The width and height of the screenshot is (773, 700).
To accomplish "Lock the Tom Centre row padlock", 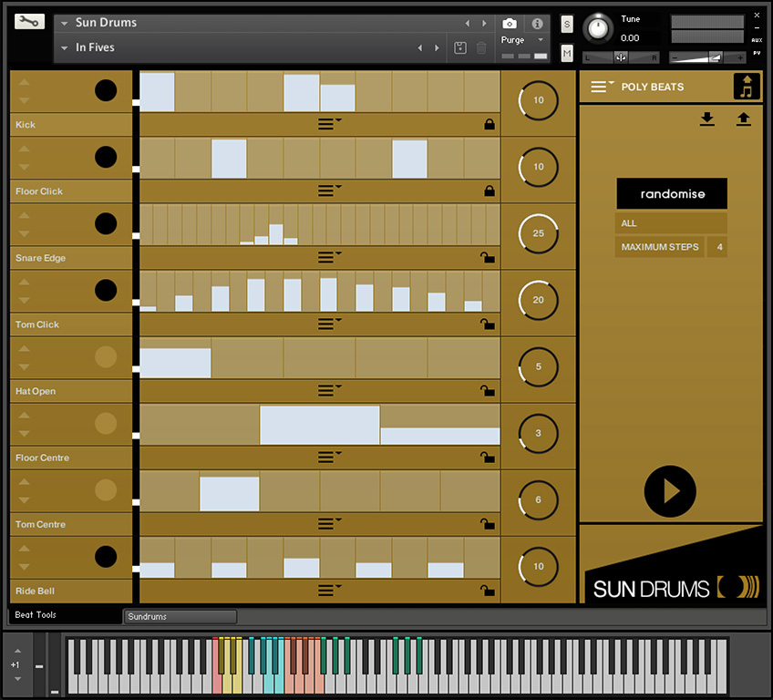I will click(488, 523).
